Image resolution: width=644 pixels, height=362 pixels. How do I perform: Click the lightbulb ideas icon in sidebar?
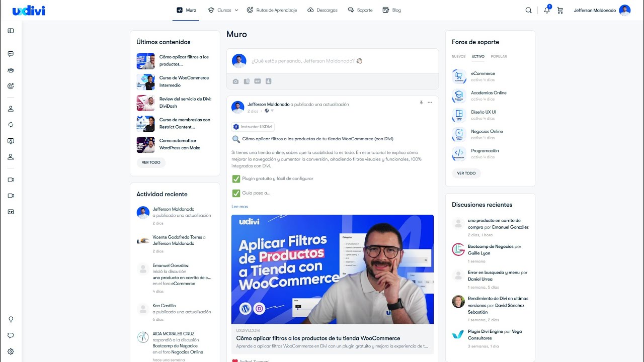coord(11,319)
